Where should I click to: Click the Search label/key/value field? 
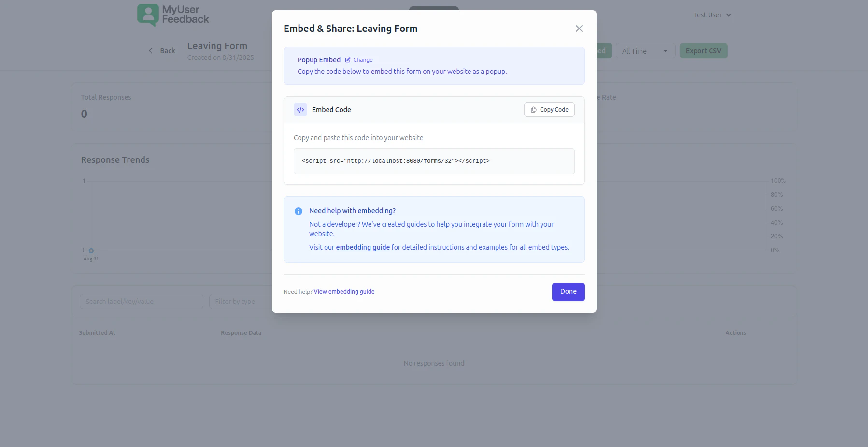coord(141,302)
